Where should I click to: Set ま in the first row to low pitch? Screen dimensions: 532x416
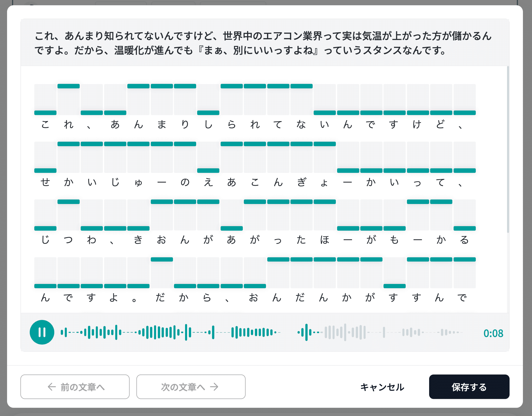pyautogui.click(x=162, y=113)
